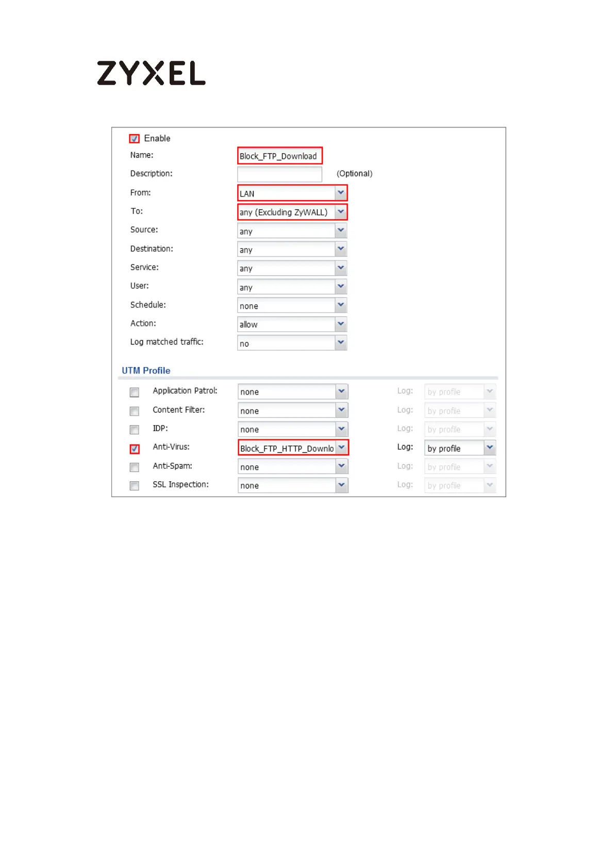
Task: Open the SSL Inspection profile dropdown
Action: tap(293, 485)
